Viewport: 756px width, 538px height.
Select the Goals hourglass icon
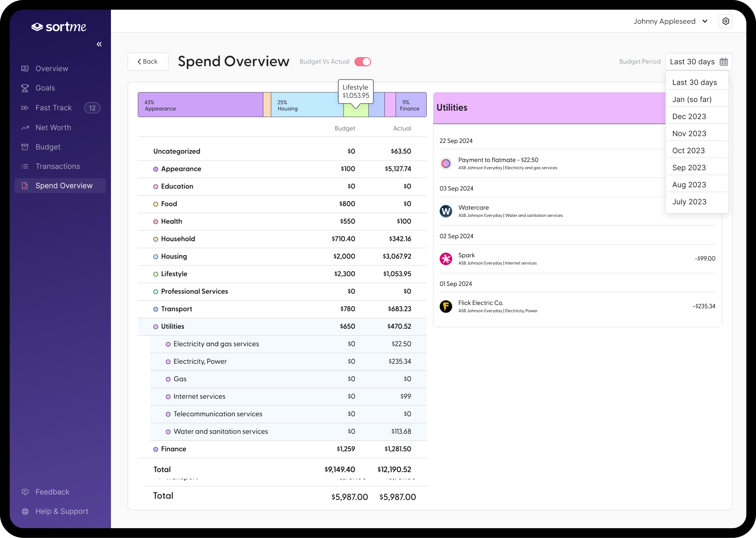tap(25, 88)
